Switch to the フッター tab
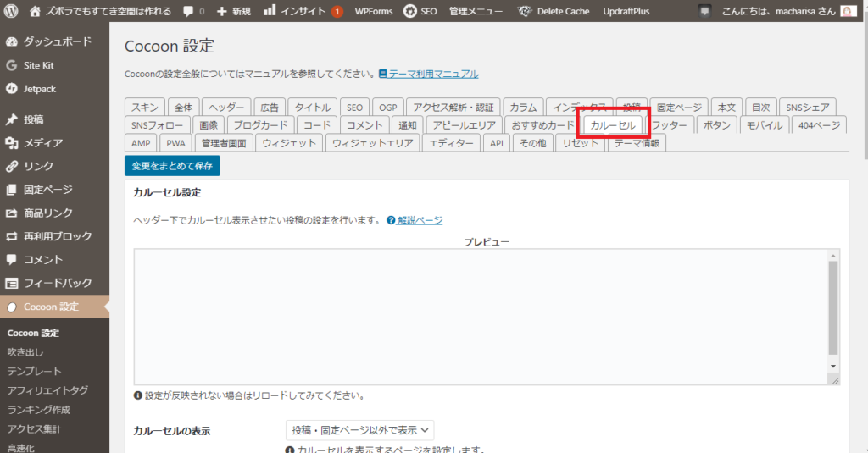The height and width of the screenshot is (453, 868). 670,125
